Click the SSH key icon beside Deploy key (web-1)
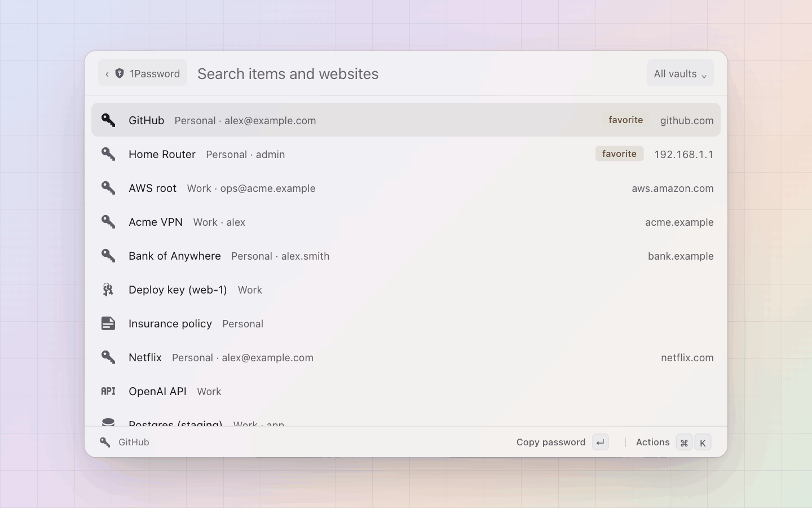 pyautogui.click(x=108, y=290)
